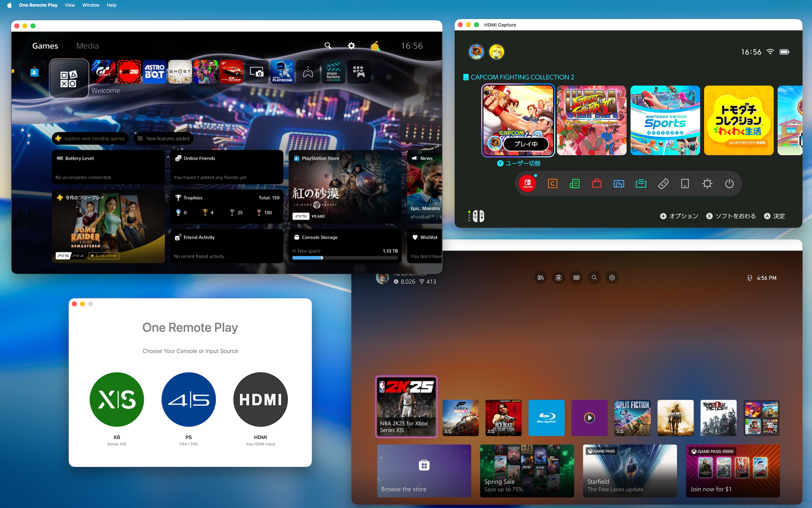This screenshot has width=812, height=508.
Task: Open the Friend Activity card
Action: [x=227, y=246]
